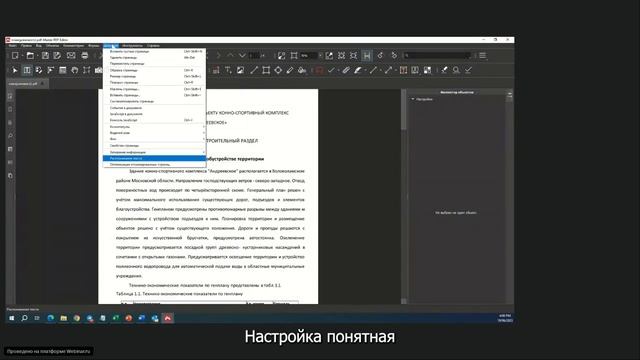Close the open PDF document tab
The height and width of the screenshot is (360, 640).
(x=43, y=84)
